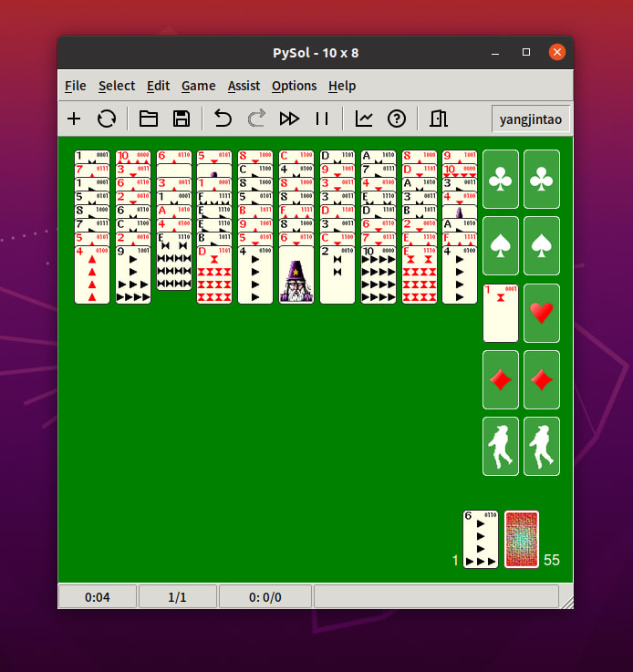Click the 0: 0/0 stats field
The image size is (633, 672).
point(265,597)
